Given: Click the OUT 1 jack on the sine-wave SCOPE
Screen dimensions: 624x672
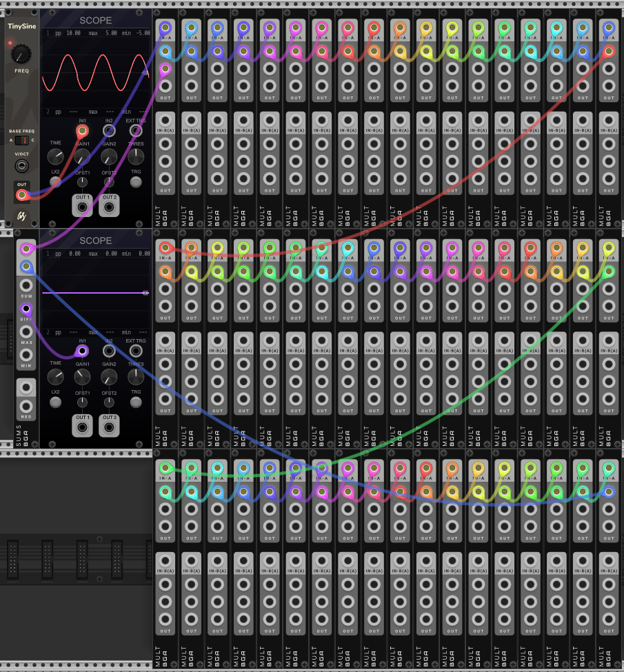Looking at the screenshot, I should pos(82,207).
